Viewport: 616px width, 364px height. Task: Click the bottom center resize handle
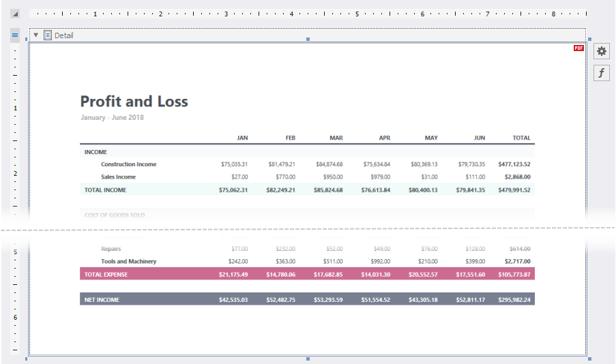point(308,359)
